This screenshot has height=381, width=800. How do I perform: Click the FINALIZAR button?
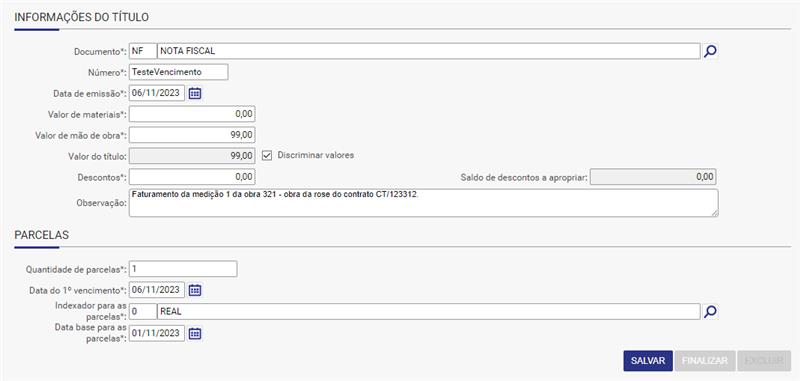pos(705,361)
